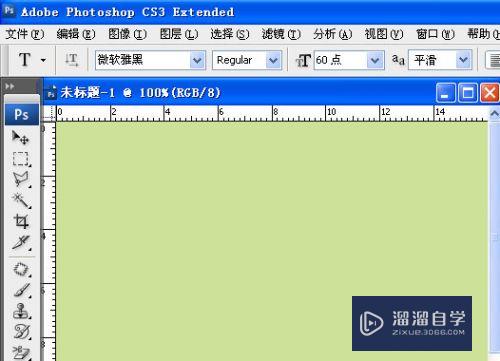This screenshot has width=500, height=361.
Task: Select the Spot Healing Brush tool
Action: coord(21,269)
